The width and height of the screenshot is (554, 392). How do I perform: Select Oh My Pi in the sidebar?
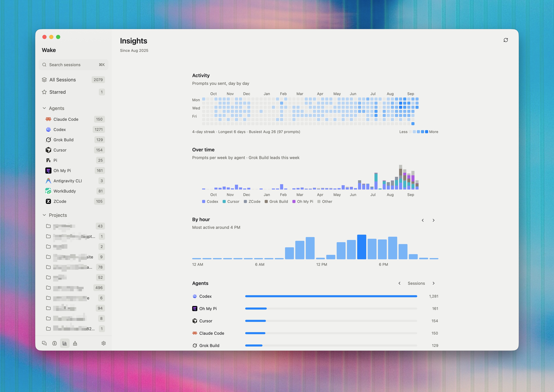pyautogui.click(x=74, y=171)
